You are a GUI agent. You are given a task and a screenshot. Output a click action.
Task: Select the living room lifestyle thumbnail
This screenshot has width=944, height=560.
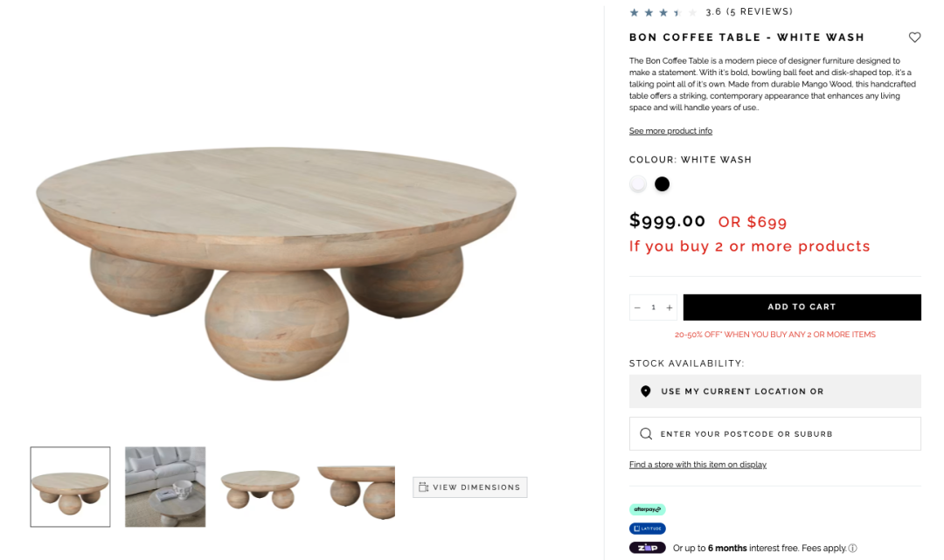click(x=165, y=487)
